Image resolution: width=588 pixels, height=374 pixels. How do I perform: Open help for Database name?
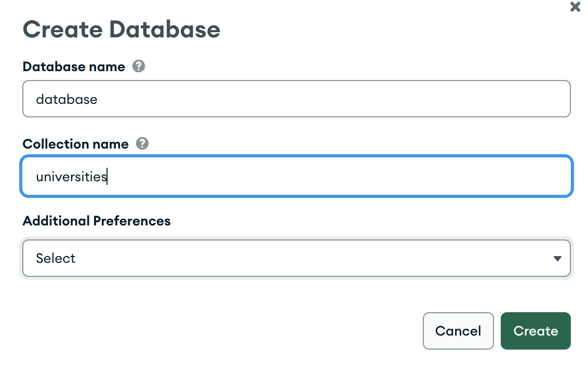(x=138, y=66)
